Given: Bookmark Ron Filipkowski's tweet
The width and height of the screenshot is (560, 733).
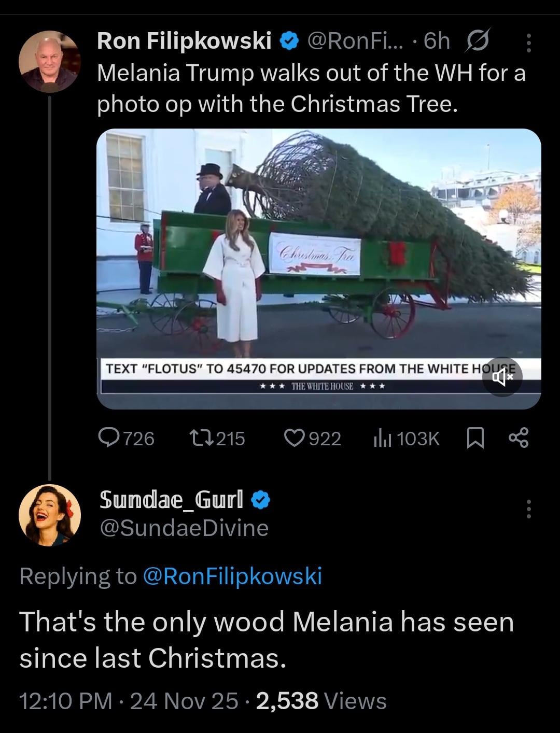Looking at the screenshot, I should coord(475,439).
